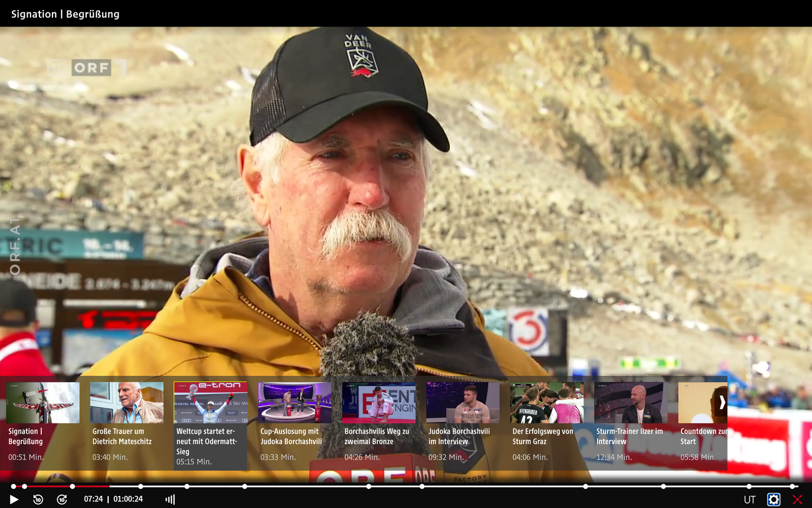Open settings options via the gear dropdown

(773, 499)
